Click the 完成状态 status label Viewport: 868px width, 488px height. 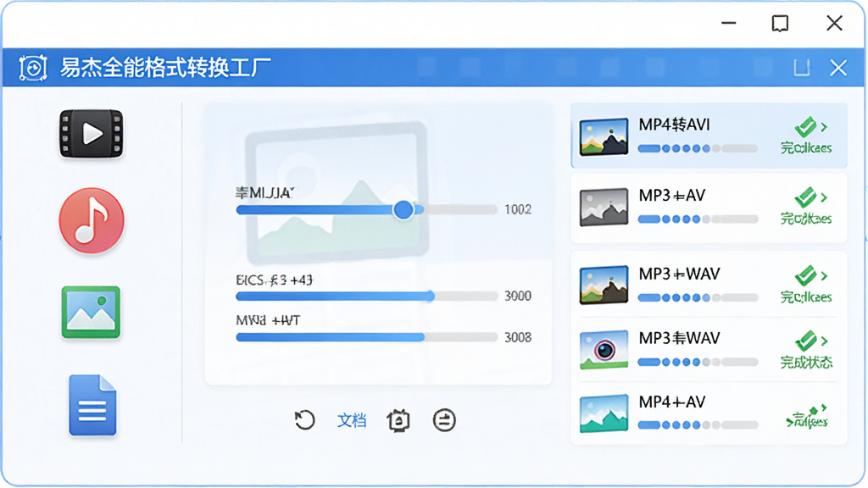click(807, 363)
